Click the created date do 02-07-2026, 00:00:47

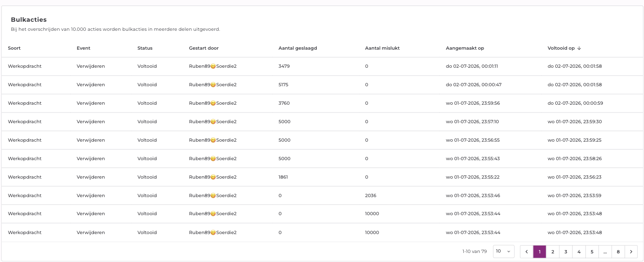pyautogui.click(x=474, y=85)
